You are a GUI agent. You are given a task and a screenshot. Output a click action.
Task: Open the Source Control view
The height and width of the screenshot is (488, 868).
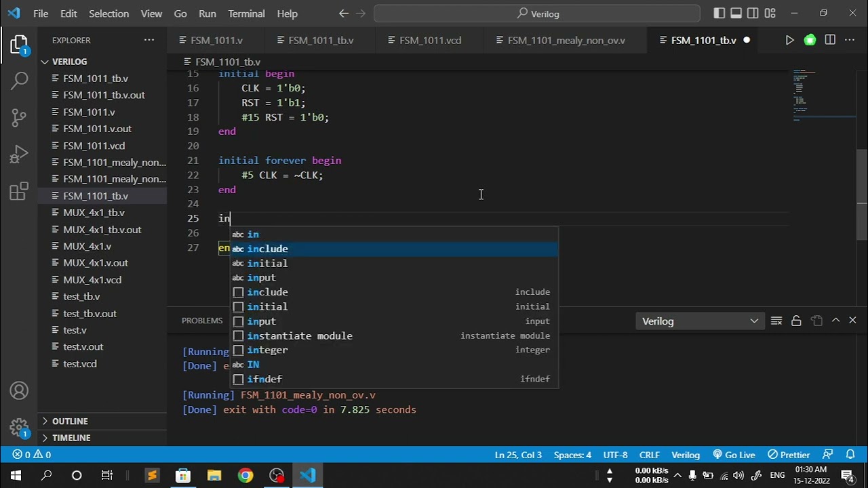pyautogui.click(x=19, y=117)
